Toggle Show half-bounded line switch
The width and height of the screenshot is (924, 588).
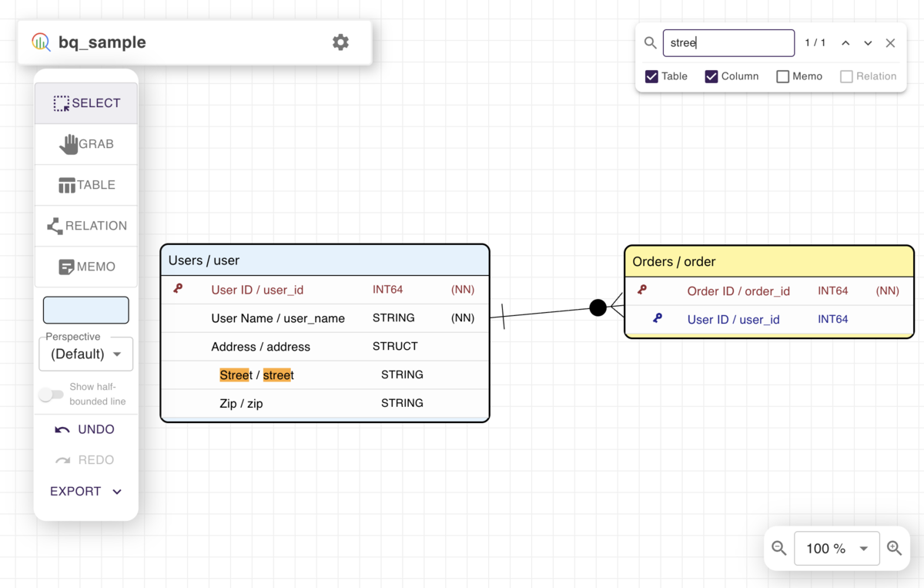(51, 395)
